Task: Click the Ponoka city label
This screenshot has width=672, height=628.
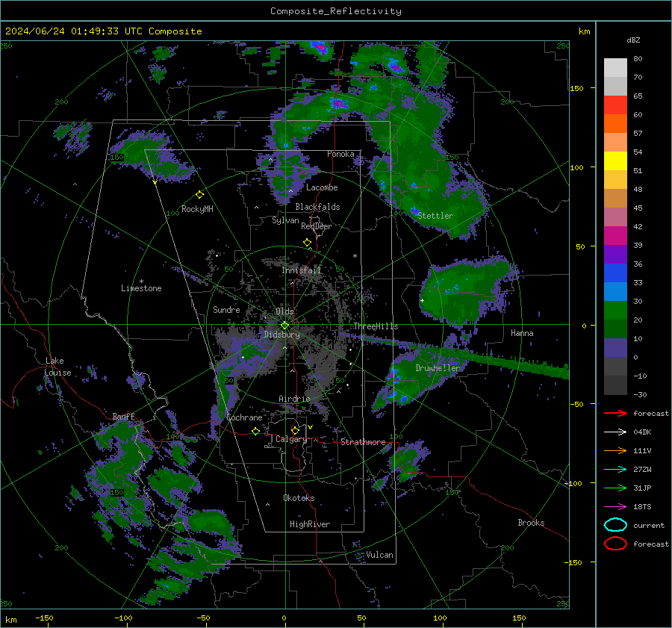Action: point(340,154)
